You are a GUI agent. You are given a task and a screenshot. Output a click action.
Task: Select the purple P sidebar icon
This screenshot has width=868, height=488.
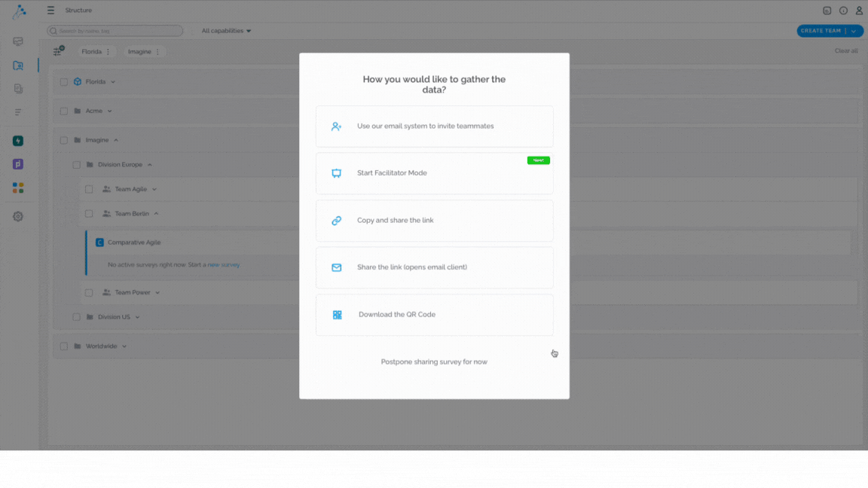tap(18, 164)
